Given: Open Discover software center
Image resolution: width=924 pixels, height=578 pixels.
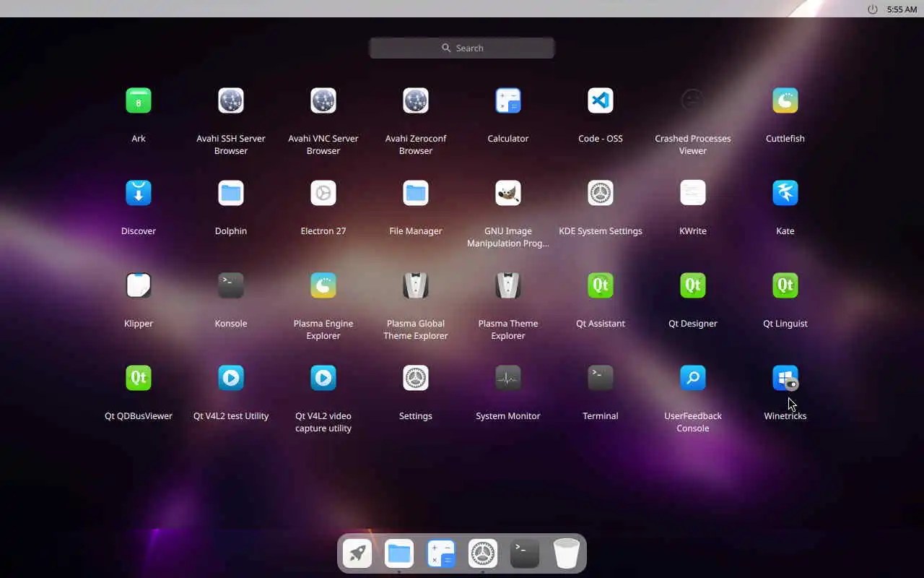Looking at the screenshot, I should (139, 193).
